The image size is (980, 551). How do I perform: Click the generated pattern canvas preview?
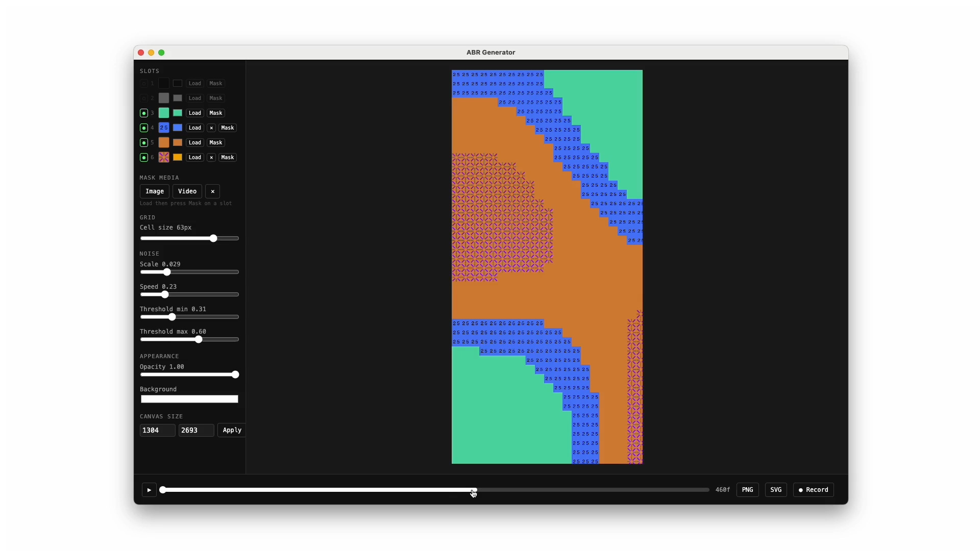tap(547, 267)
